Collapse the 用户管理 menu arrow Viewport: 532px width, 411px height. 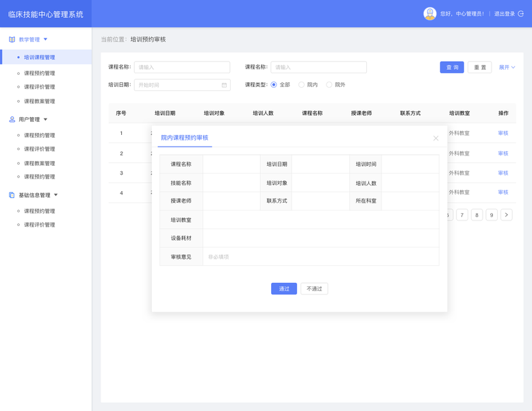pyautogui.click(x=45, y=119)
